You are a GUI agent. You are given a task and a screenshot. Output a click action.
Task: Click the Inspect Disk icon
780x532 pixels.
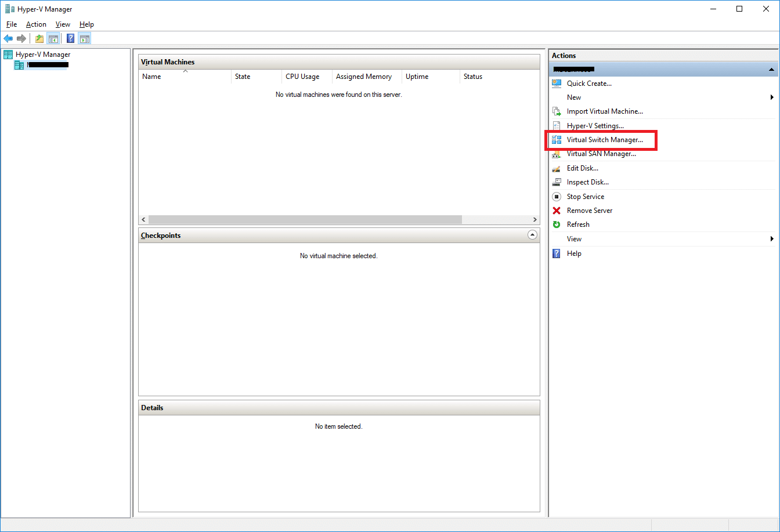pyautogui.click(x=557, y=182)
